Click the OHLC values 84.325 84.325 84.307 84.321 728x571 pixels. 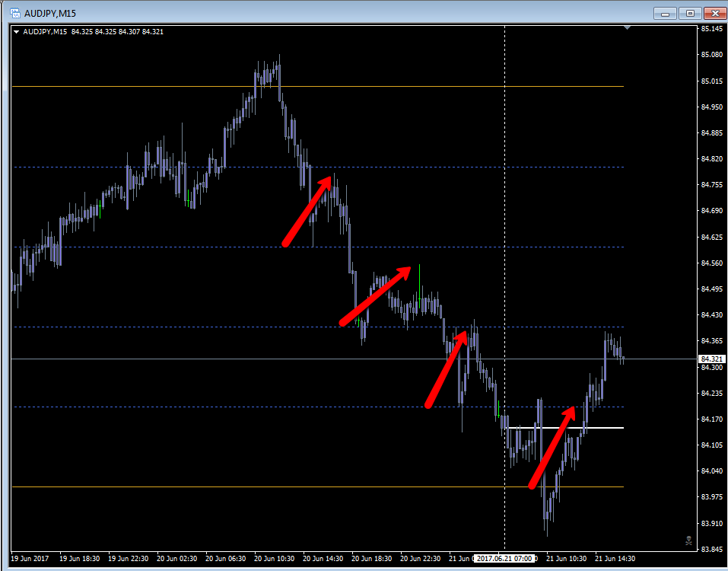[117, 31]
